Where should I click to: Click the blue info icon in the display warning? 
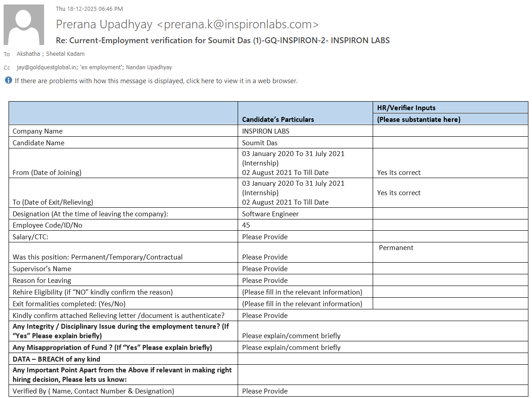coord(9,80)
